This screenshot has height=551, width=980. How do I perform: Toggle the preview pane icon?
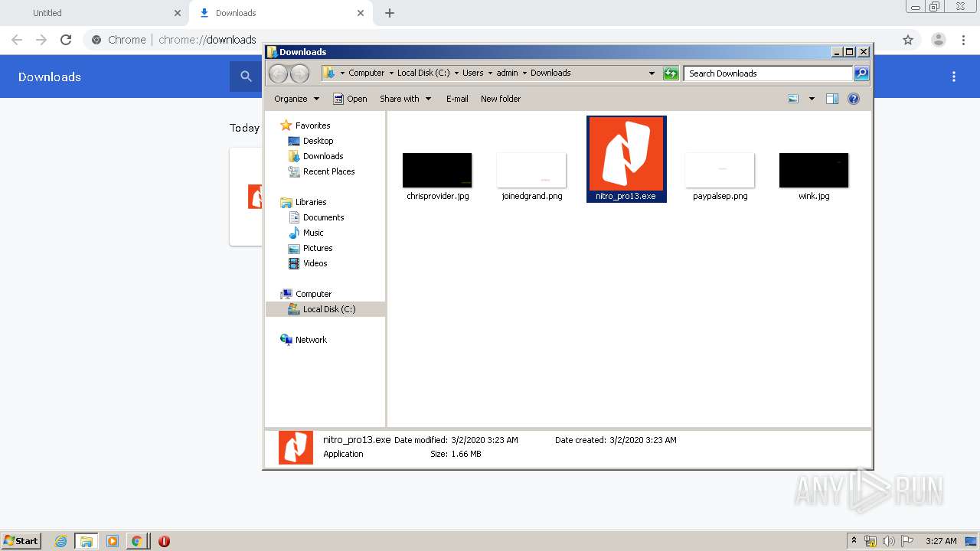[832, 99]
